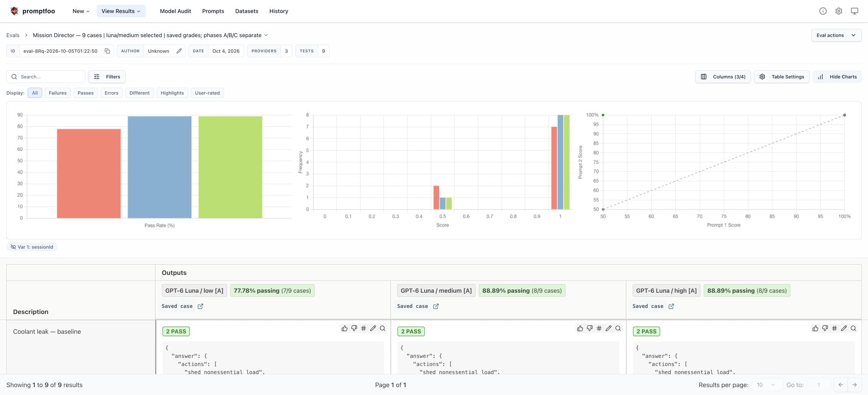Open the settings gear icon in header

coord(838,11)
